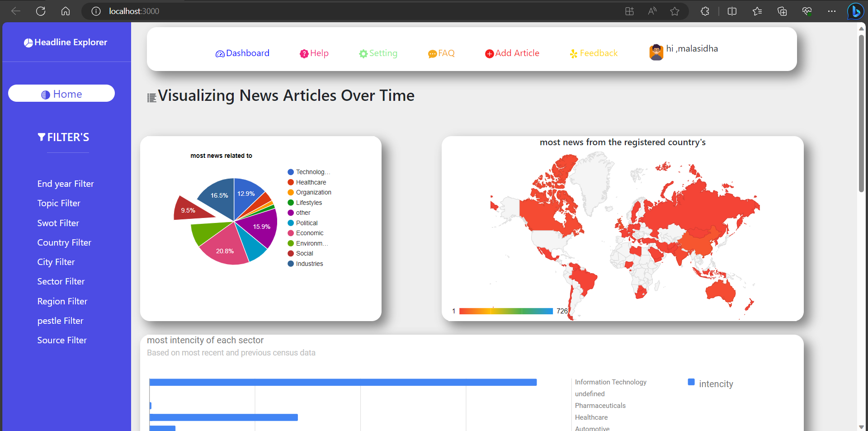Click the green Setting gear icon

click(x=363, y=54)
